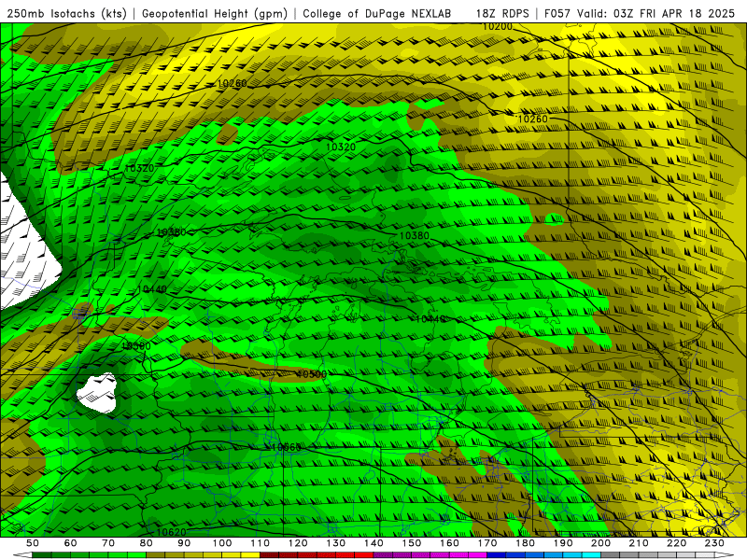Click the 80 knot colorbar label
This screenshot has width=747, height=560.
coord(147,543)
